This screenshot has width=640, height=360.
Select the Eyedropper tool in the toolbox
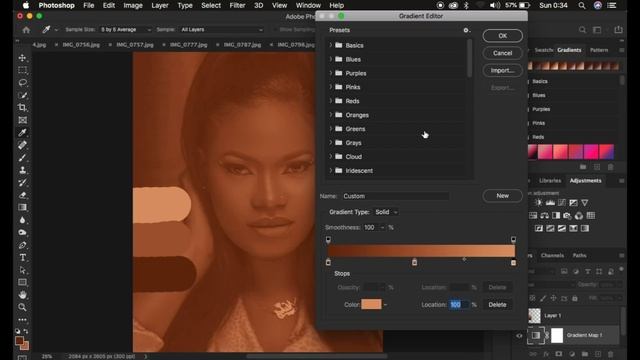(22, 133)
